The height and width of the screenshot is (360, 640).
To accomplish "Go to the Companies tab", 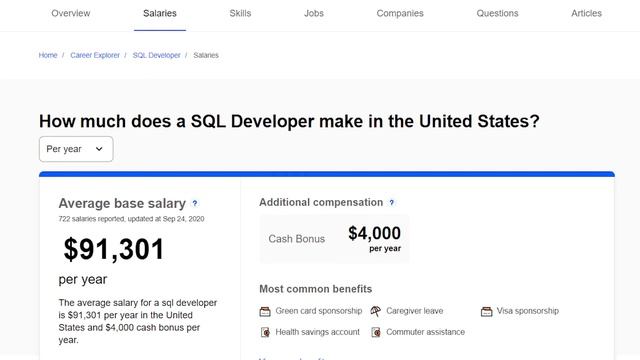I will 400,13.
